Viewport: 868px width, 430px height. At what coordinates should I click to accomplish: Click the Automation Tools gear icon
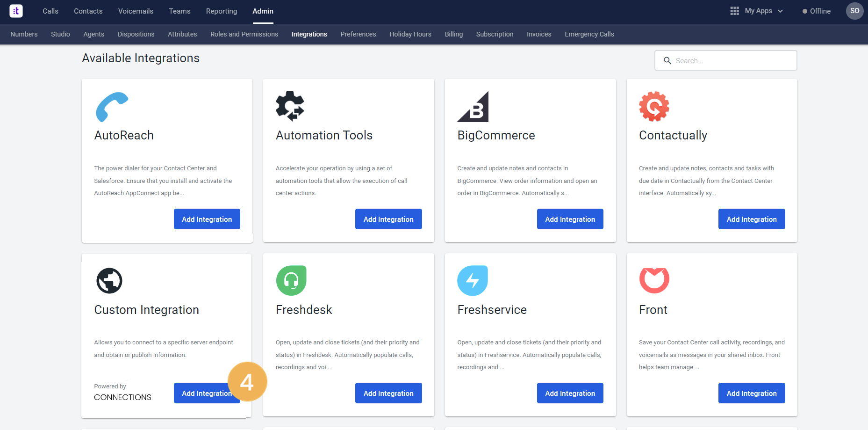pyautogui.click(x=290, y=106)
